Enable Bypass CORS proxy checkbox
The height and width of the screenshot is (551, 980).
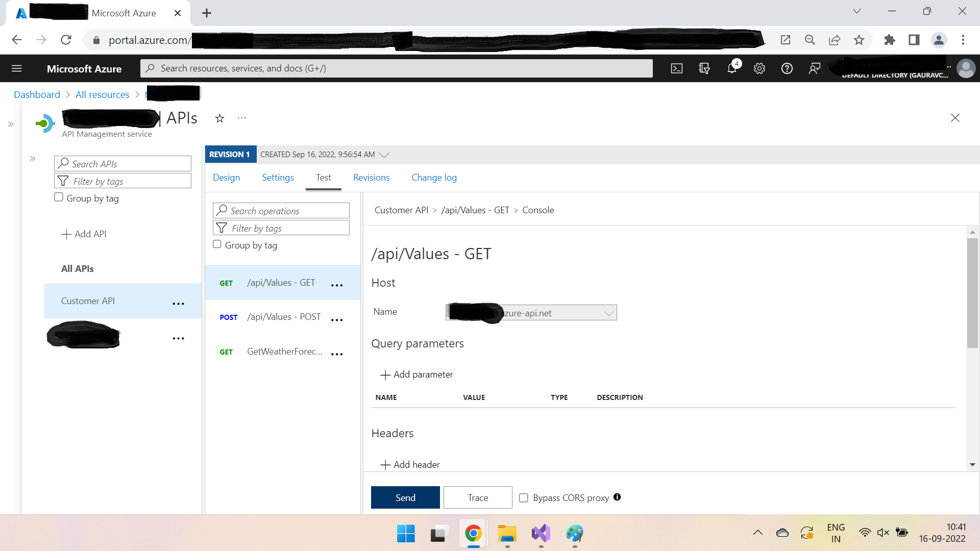(x=524, y=497)
